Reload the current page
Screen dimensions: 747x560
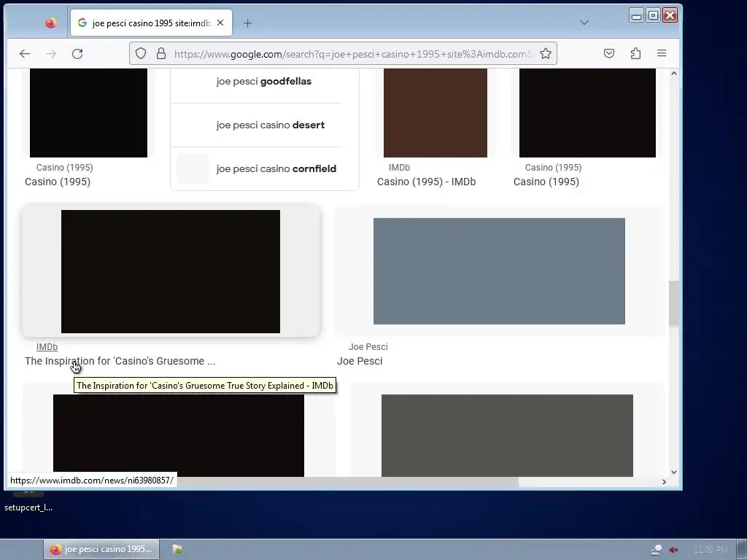pyautogui.click(x=77, y=54)
